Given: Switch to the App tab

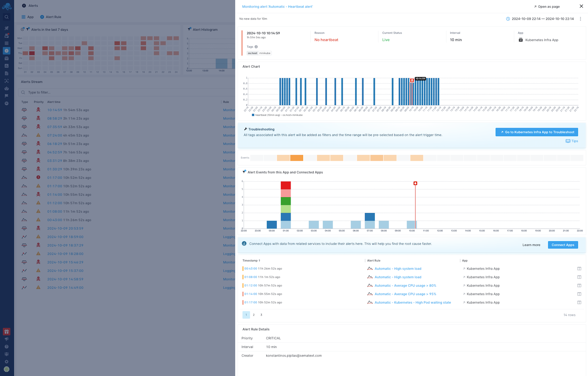Looking at the screenshot, I should pos(28,17).
